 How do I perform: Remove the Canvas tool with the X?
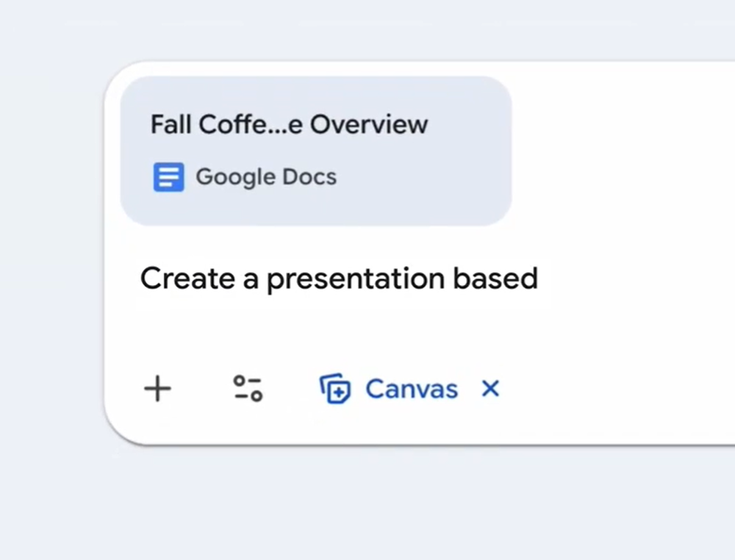(490, 389)
